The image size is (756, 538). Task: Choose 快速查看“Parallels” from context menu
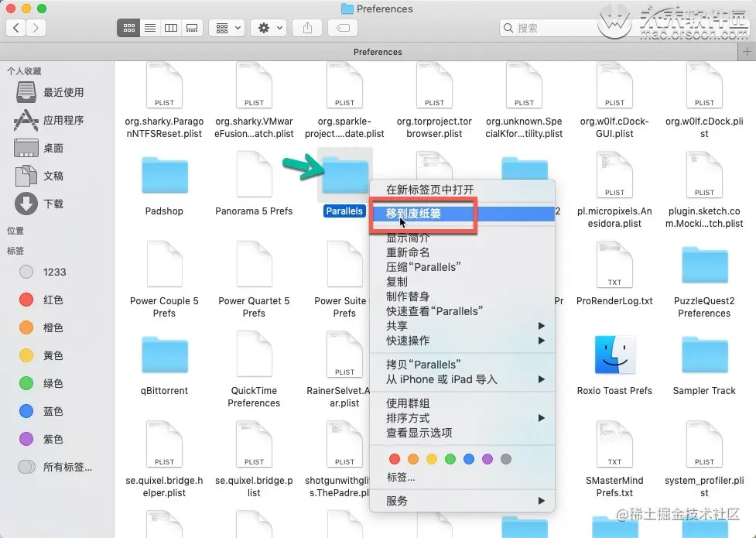(x=463, y=311)
